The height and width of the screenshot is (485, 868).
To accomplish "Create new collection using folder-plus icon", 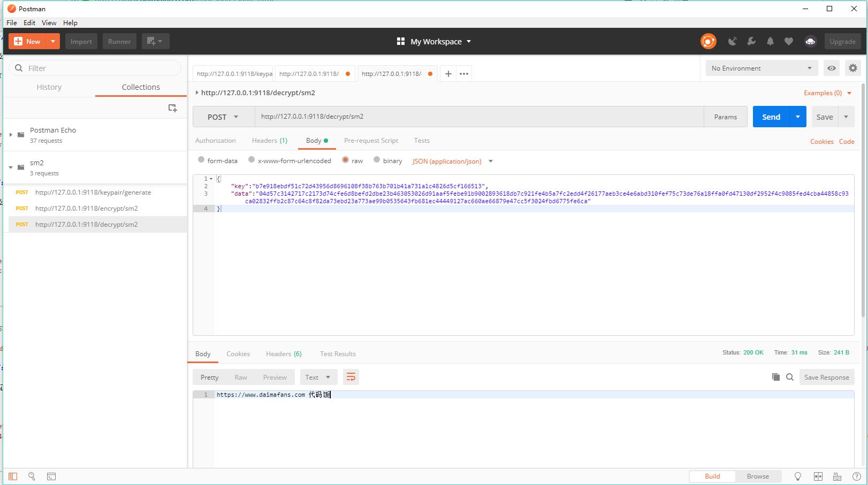I will [172, 108].
